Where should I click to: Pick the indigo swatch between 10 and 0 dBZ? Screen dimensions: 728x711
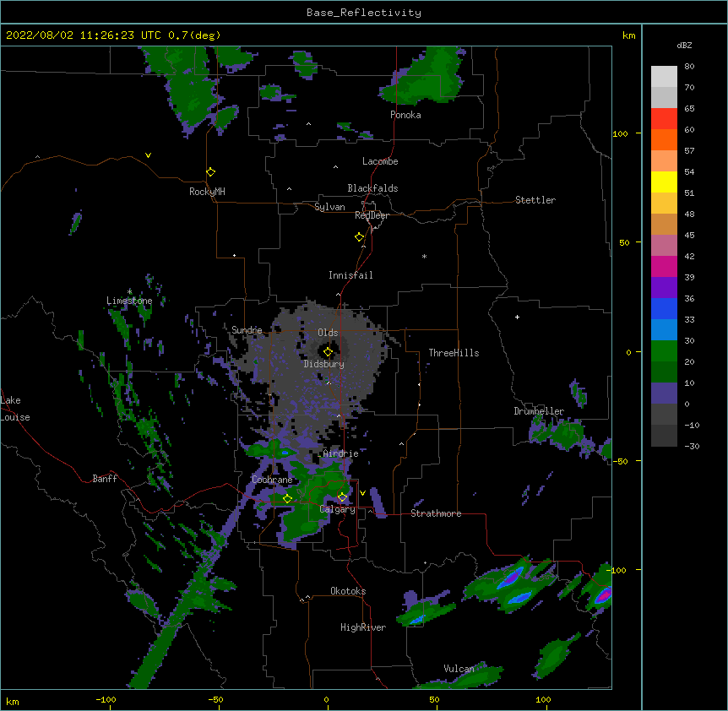pos(664,393)
